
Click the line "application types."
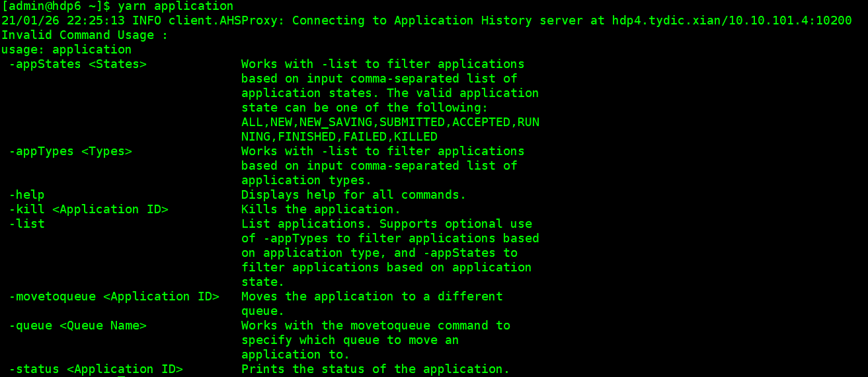pyautogui.click(x=307, y=180)
